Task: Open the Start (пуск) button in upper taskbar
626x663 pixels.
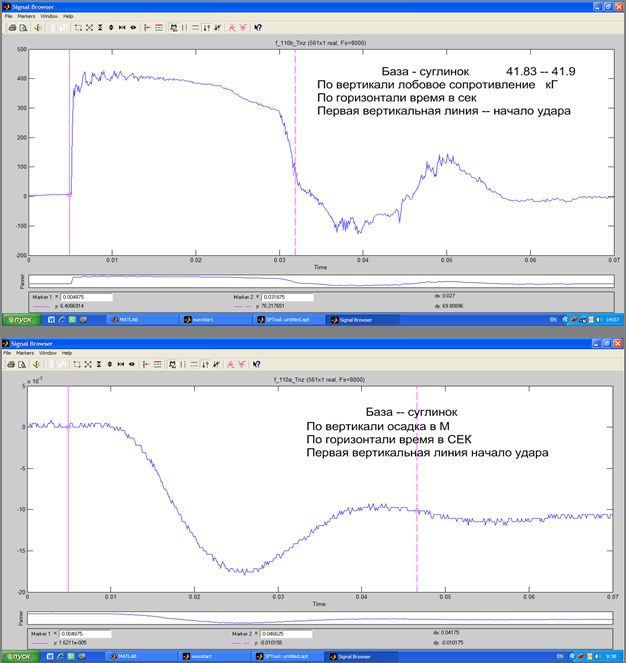Action: coord(20,319)
